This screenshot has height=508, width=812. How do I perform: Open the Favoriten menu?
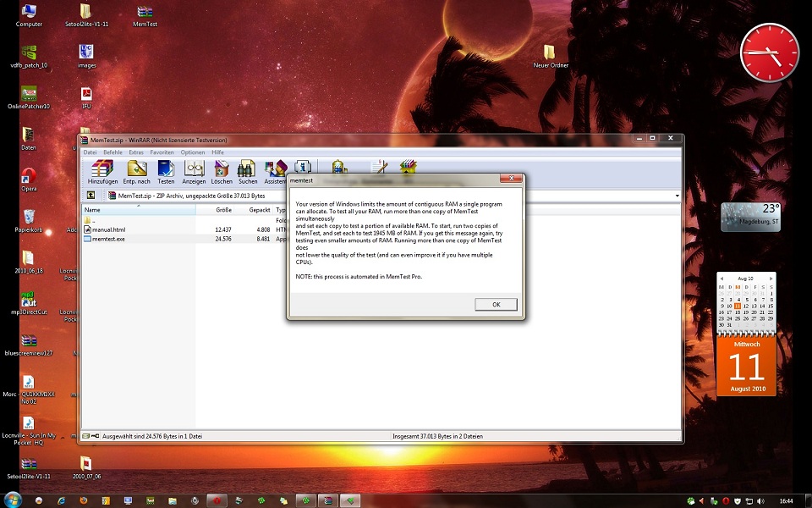(x=162, y=152)
